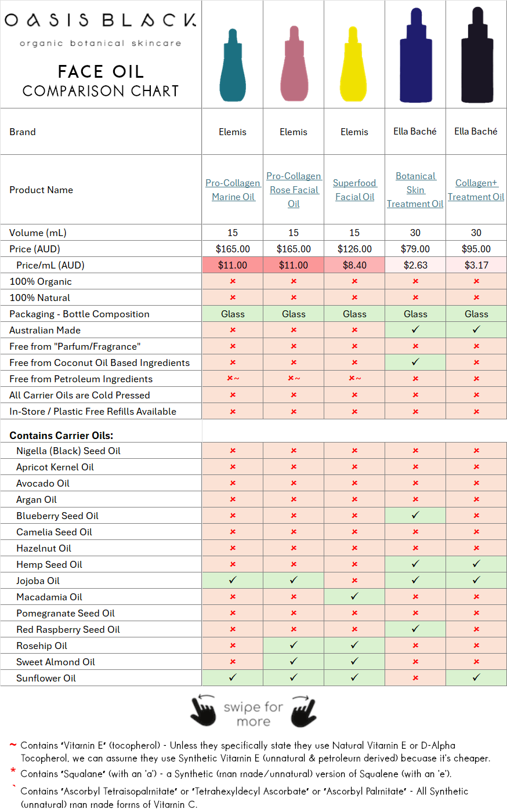507x812 pixels.
Task: Click the 'Jojoba Oil' row label
Action: coord(38,581)
